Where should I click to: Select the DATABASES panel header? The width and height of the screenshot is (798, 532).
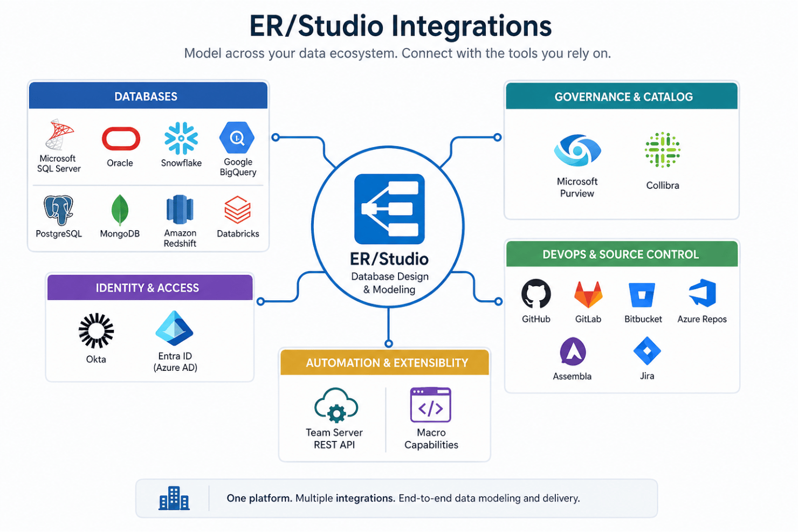(x=148, y=96)
